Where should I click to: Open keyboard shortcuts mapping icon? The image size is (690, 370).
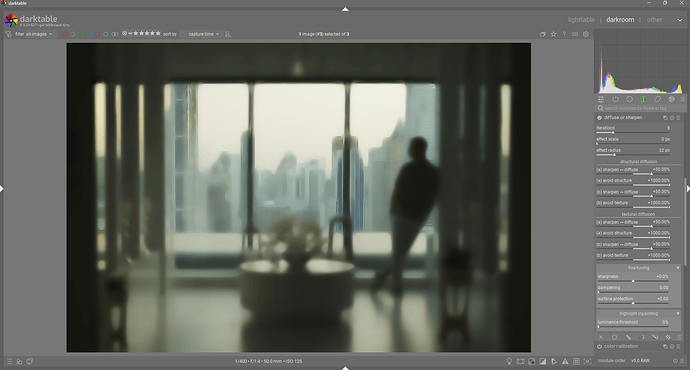tap(575, 34)
